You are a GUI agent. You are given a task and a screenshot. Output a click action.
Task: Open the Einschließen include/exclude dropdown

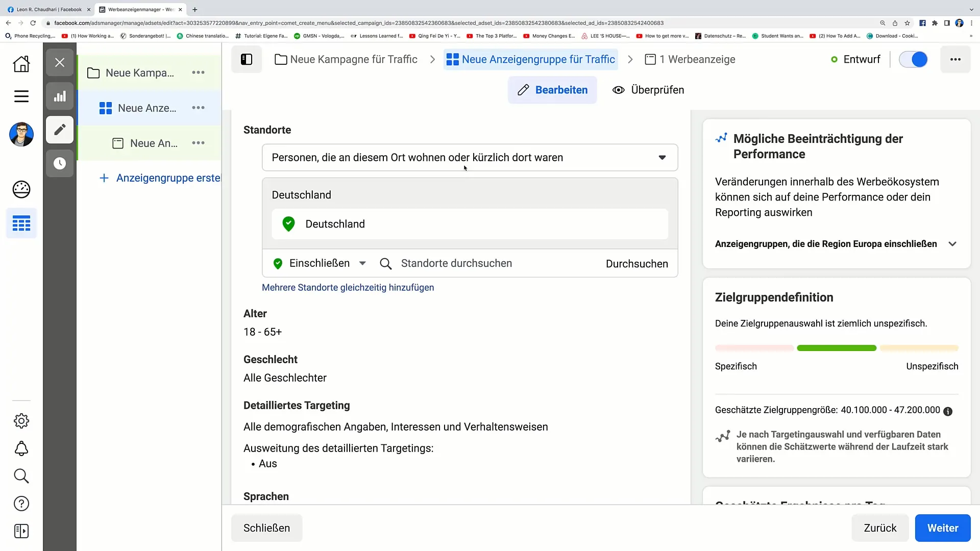(320, 263)
